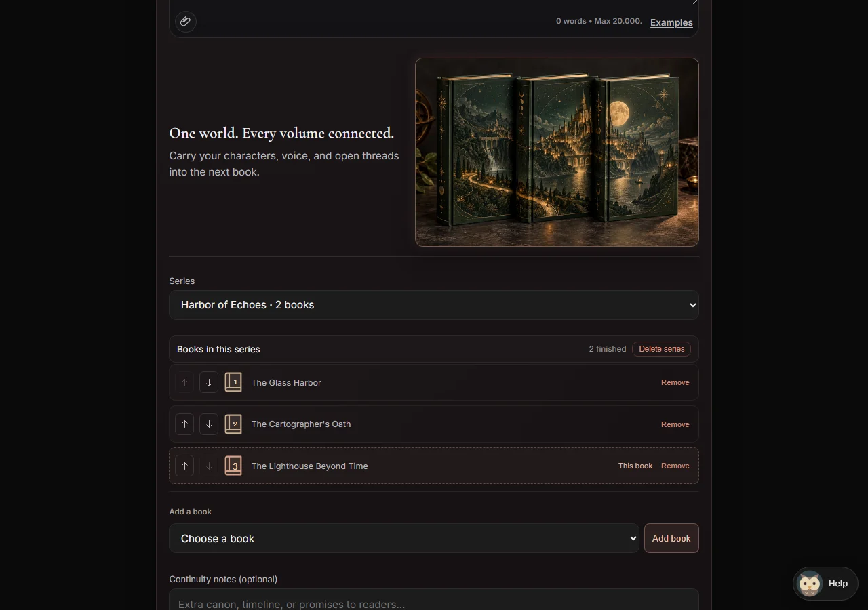This screenshot has width=868, height=610.
Task: Remove The Glass Harbor from series
Action: pos(675,382)
